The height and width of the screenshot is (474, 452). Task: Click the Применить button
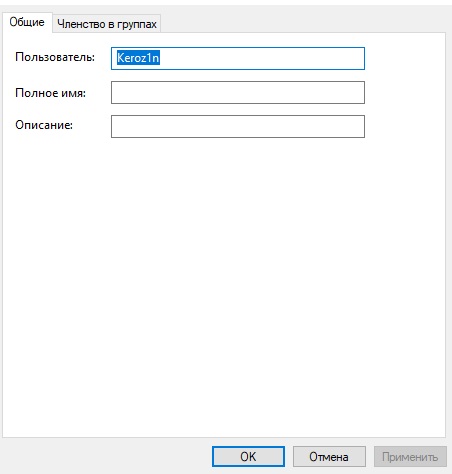[x=410, y=457]
